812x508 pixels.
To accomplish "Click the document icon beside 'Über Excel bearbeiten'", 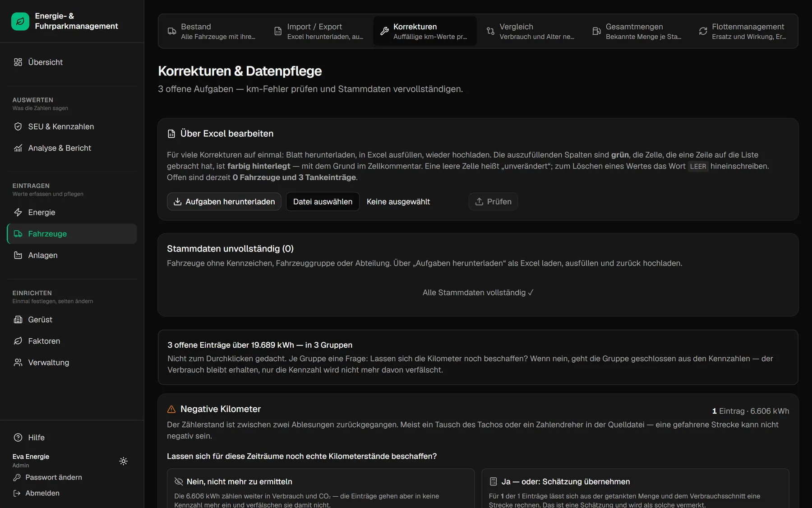I will coord(171,134).
